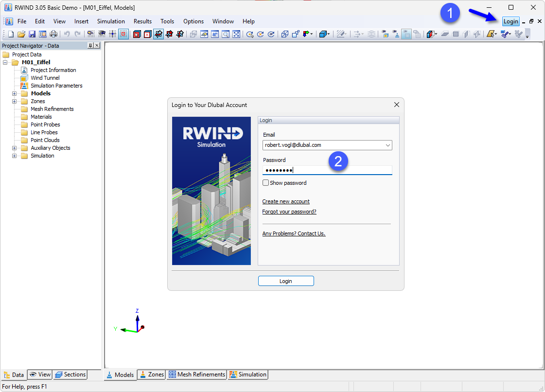Screen dimensions: 545x392
Task: Click the red-blue clipping cube icon
Action: click(x=430, y=34)
